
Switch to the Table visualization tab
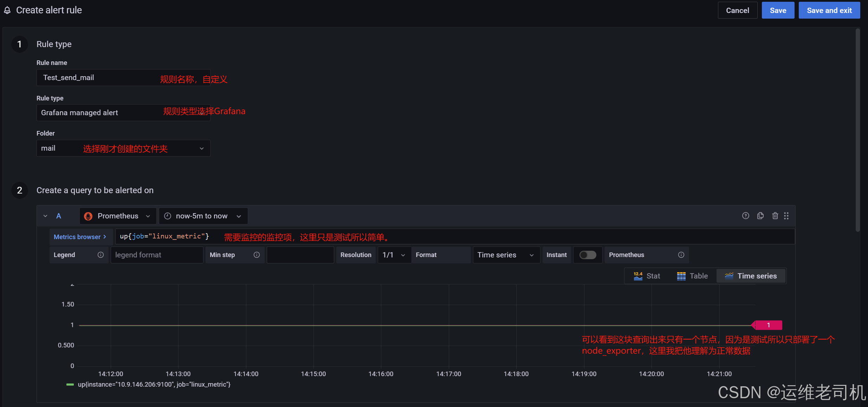(x=692, y=276)
